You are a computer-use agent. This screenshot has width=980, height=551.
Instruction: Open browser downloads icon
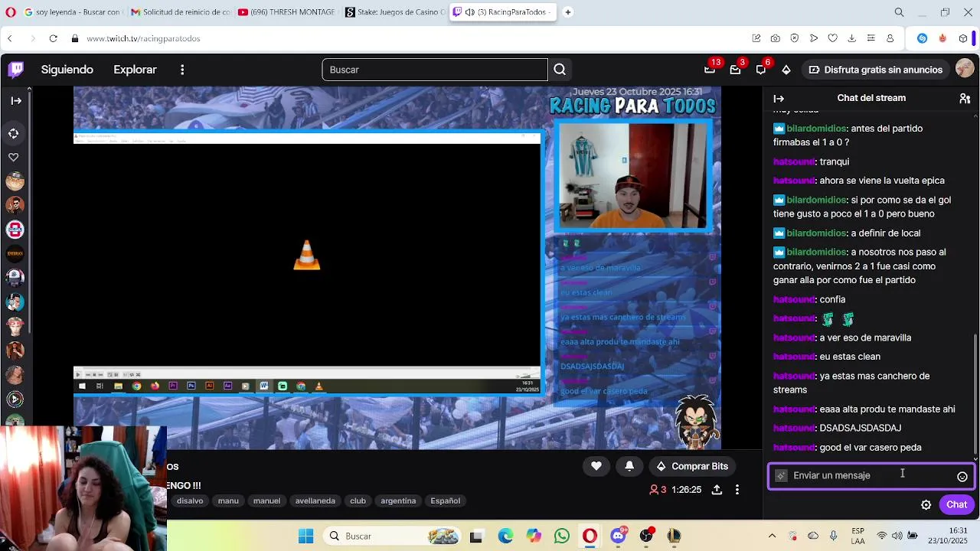click(852, 38)
